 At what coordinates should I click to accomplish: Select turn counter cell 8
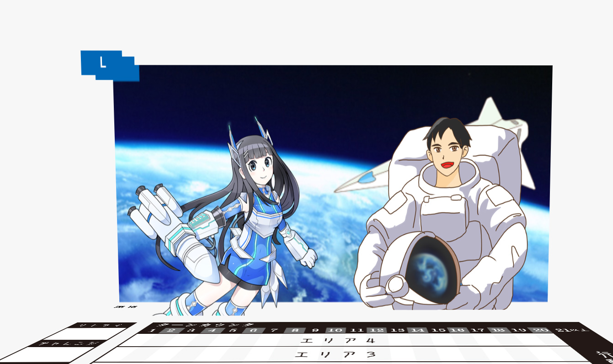(x=295, y=330)
